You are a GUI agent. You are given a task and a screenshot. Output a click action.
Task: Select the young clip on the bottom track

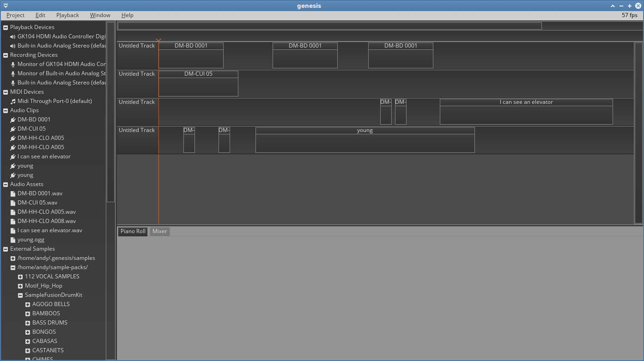point(365,139)
